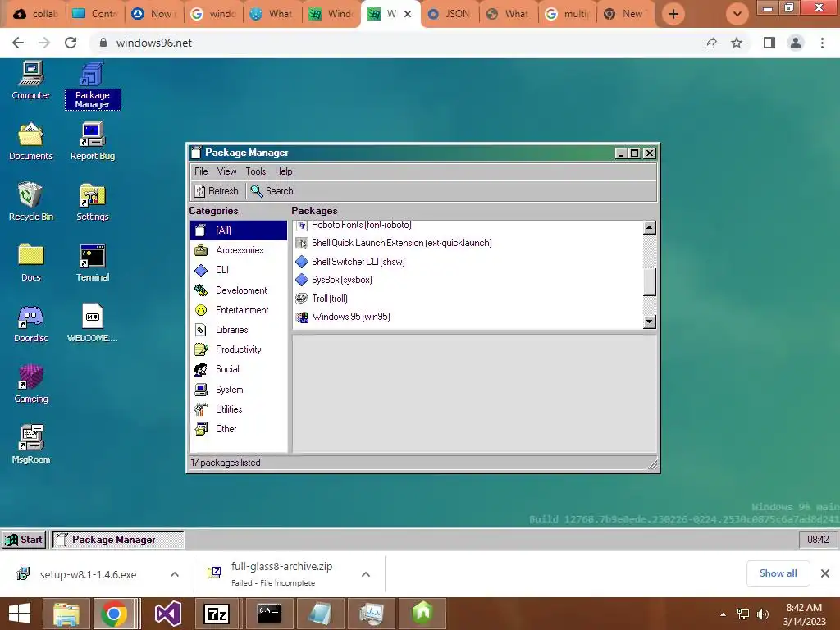Click the packages list scrollbar thumb
840x630 pixels.
[x=650, y=282]
